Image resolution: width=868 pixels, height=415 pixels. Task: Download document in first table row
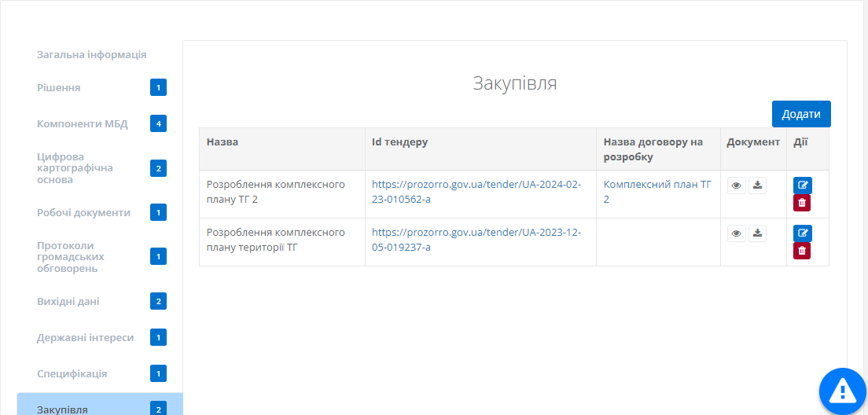(757, 185)
